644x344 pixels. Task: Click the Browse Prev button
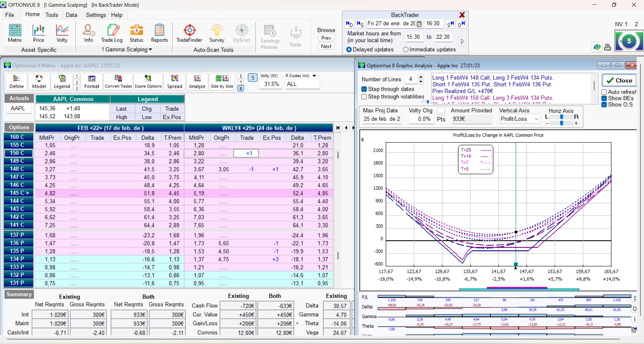tap(326, 38)
